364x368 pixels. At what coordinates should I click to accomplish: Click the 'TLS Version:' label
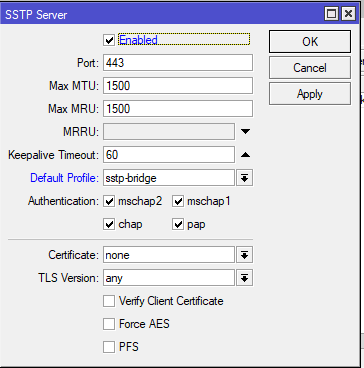(x=69, y=278)
